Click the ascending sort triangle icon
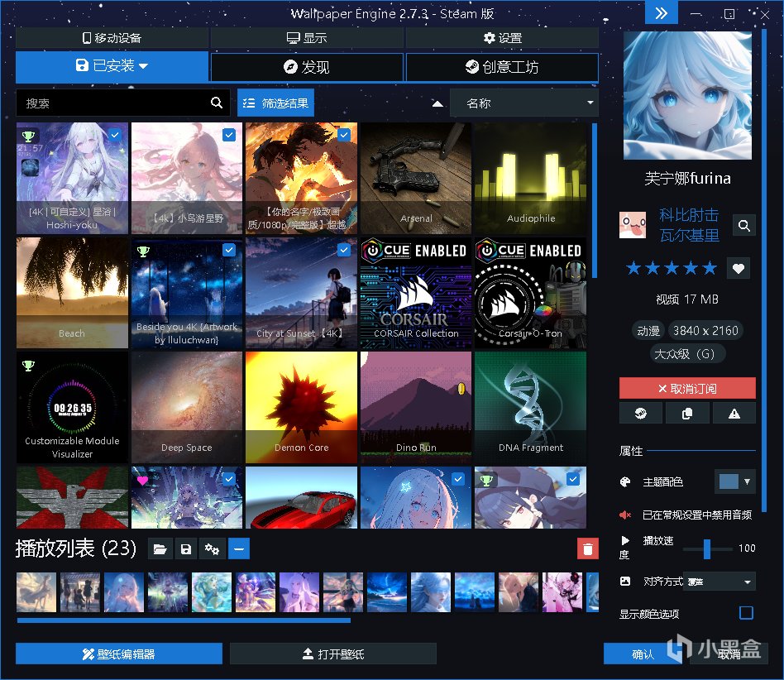 pos(437,103)
